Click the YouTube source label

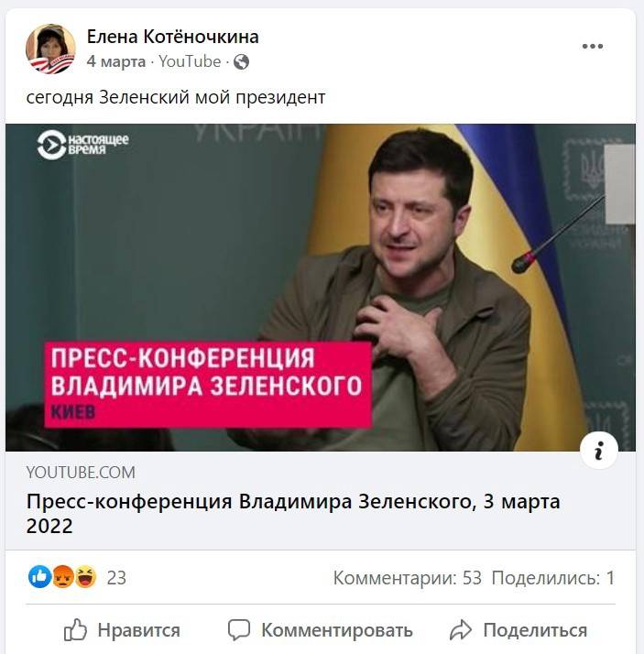pyautogui.click(x=190, y=61)
